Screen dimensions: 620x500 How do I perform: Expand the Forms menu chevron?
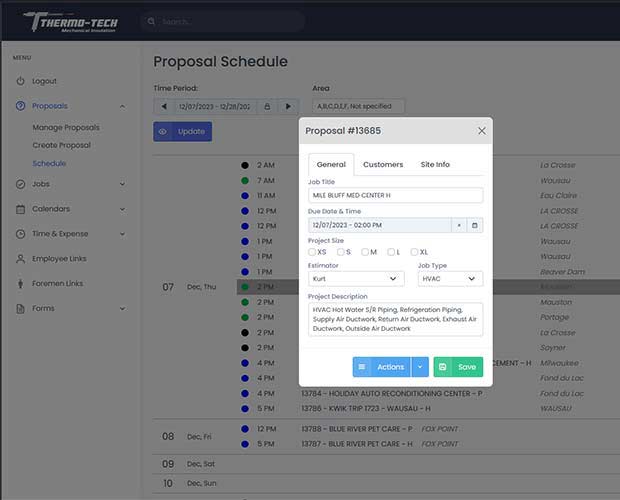pyautogui.click(x=123, y=309)
